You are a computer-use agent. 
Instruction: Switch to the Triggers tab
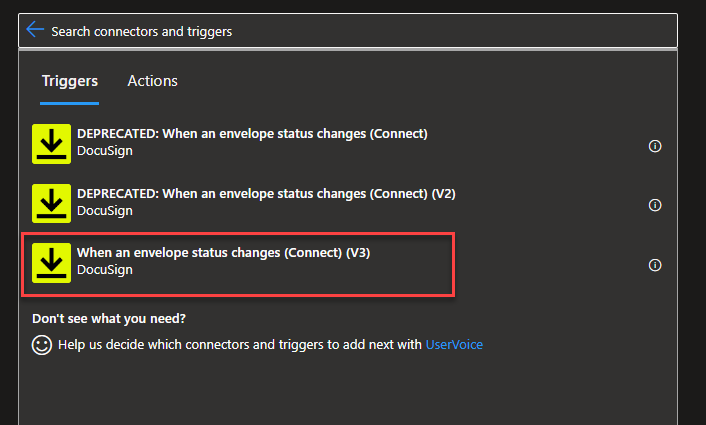coord(70,81)
